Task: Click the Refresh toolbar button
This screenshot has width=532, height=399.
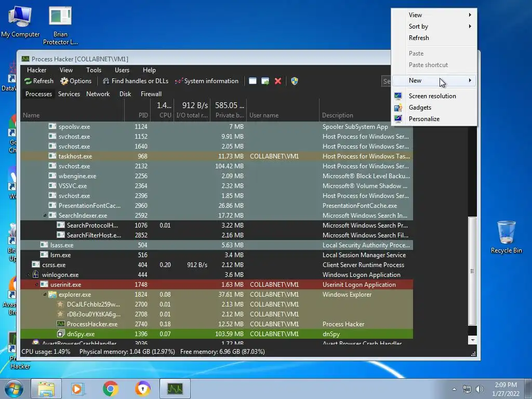Action: (38, 81)
